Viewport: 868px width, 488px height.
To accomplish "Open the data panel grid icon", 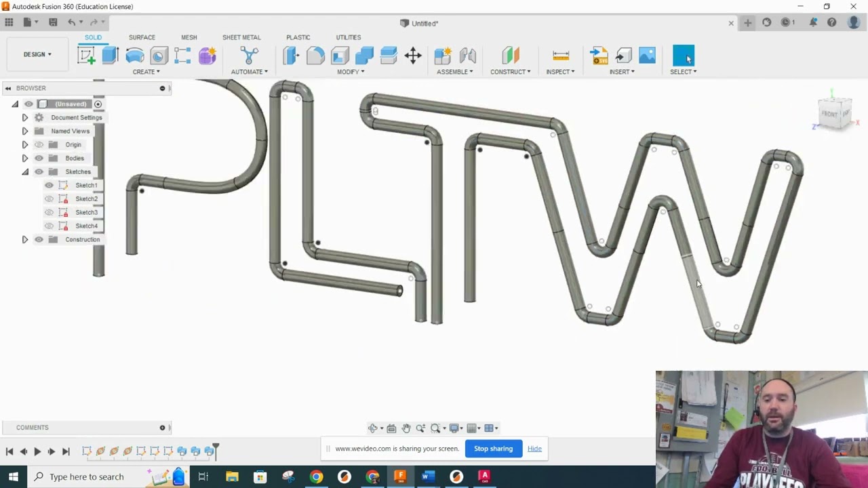I will [x=9, y=22].
